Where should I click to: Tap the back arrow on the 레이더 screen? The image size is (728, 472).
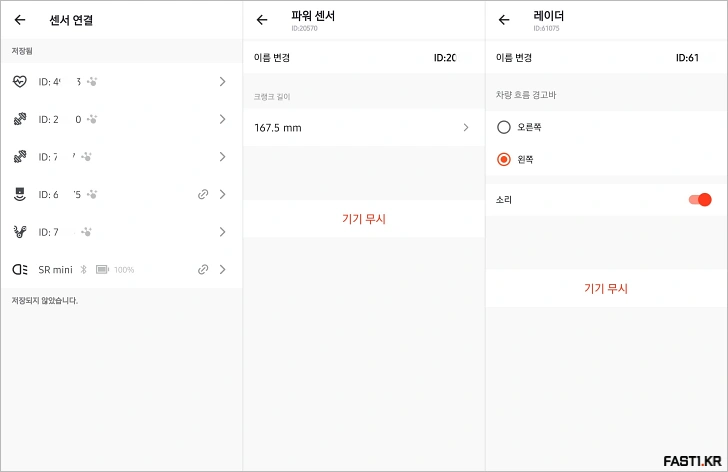point(504,19)
